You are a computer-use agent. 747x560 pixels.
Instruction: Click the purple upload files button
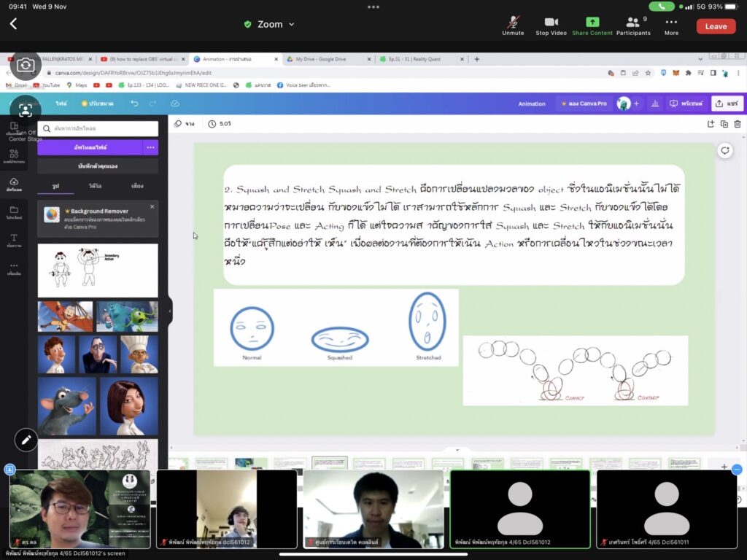90,147
